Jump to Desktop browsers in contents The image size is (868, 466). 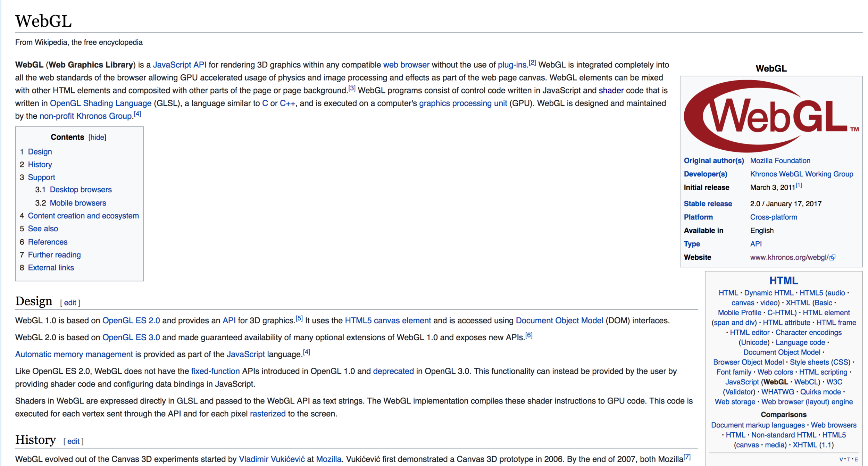point(81,190)
